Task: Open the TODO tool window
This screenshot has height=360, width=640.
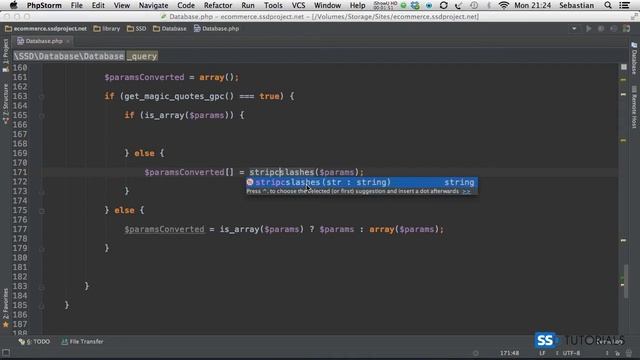Action: tap(34, 342)
